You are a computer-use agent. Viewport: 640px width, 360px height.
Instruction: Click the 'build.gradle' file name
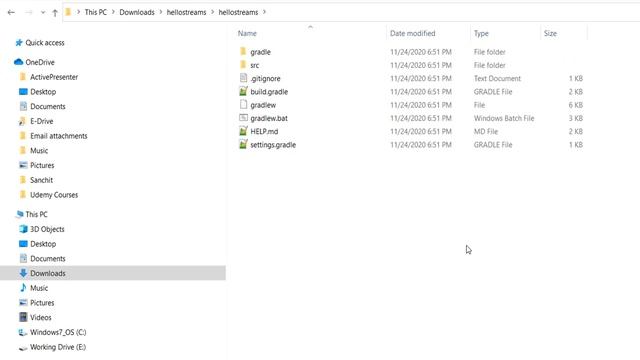269,92
